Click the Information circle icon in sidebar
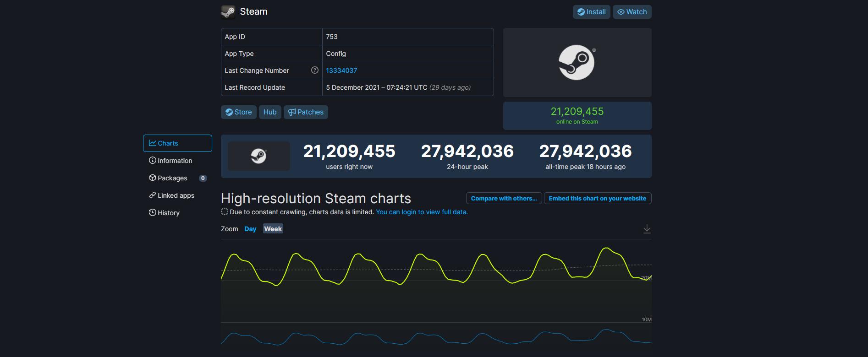This screenshot has height=357, width=868. click(153, 160)
